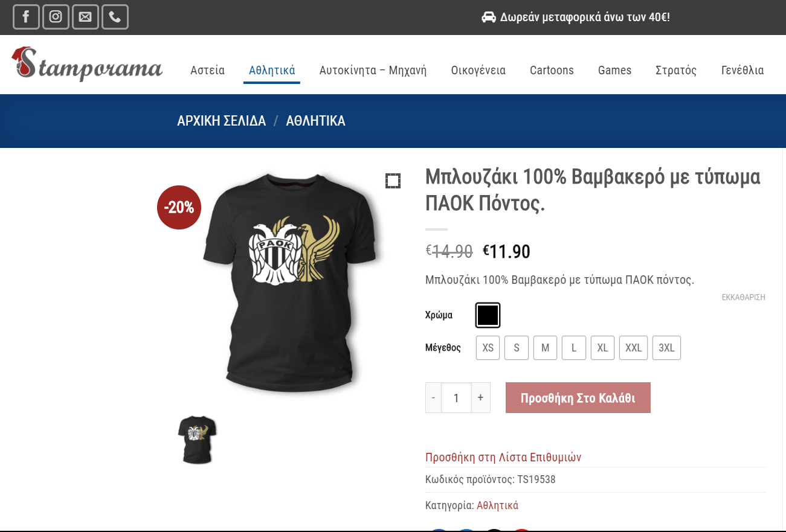This screenshot has height=532, width=786.
Task: Click Προσθήκη στη Λίστα Επιθυμιών link
Action: (x=503, y=457)
